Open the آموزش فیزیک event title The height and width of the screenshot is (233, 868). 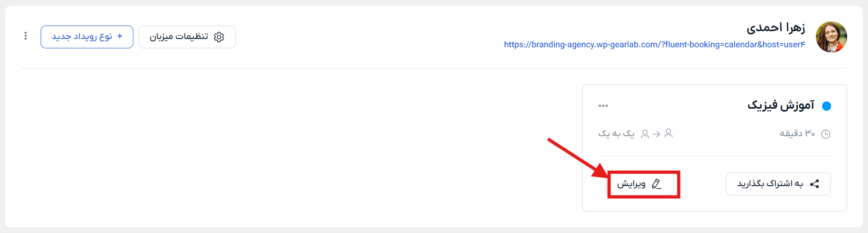pyautogui.click(x=780, y=106)
